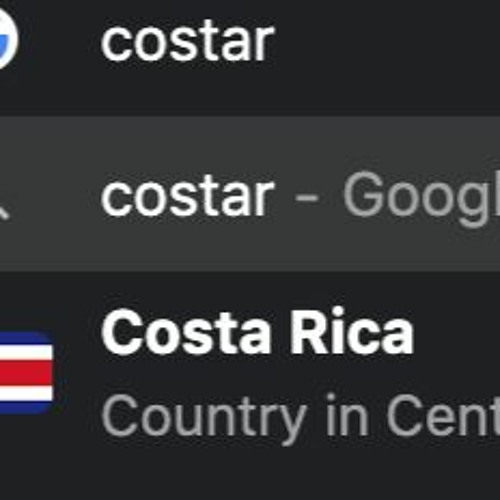Select the costar Google Search suggestion
Screen dimensions: 500x500
pos(250,194)
